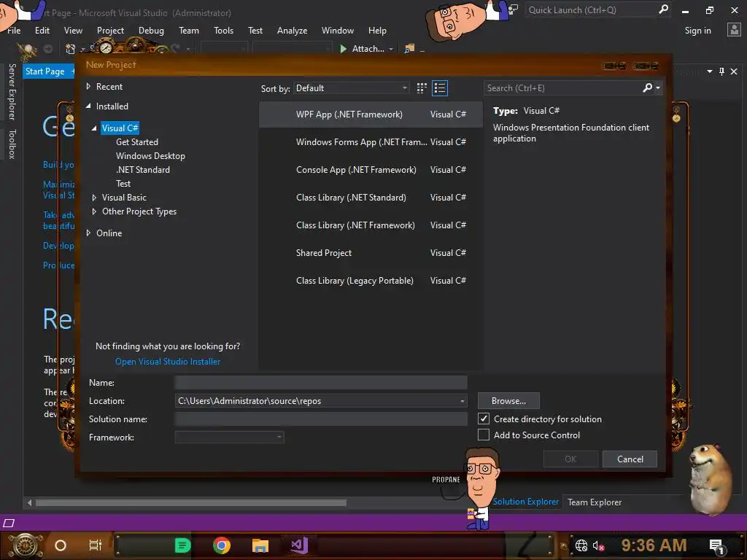Click the network globe tray icon

[581, 545]
